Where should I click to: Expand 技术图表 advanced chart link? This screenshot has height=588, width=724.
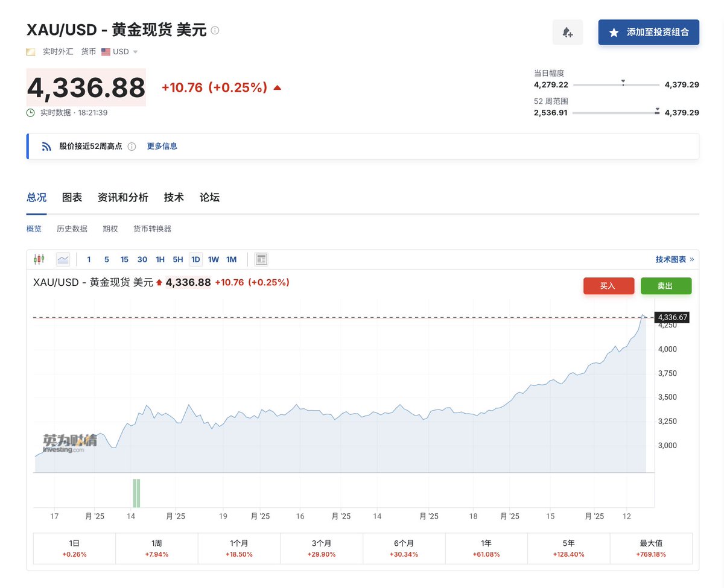[x=674, y=259]
